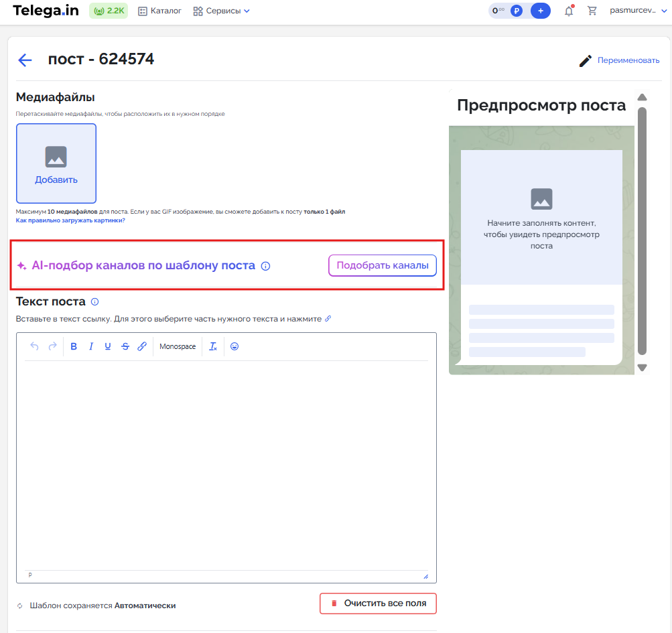
Task: Insert link using editor toolbar link icon
Action: click(142, 346)
